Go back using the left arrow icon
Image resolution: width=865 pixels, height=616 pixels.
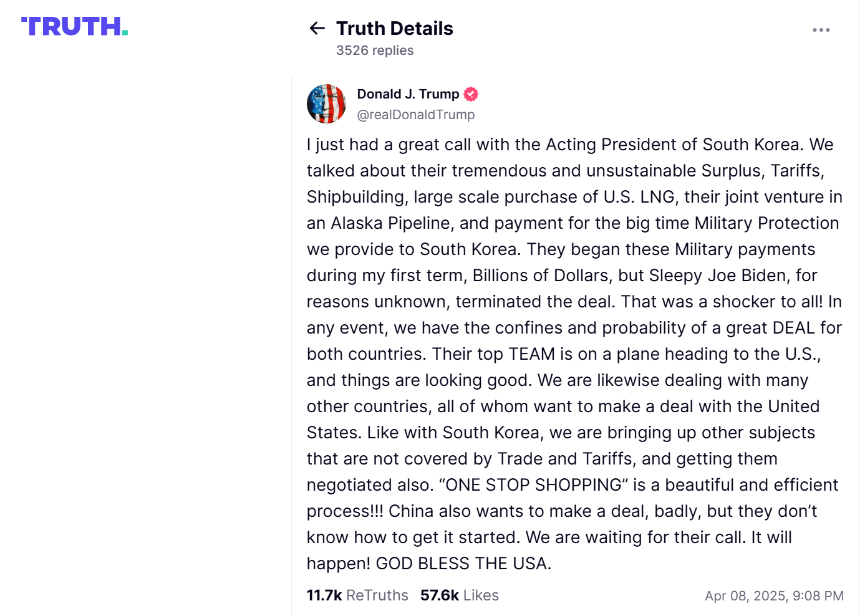click(317, 28)
